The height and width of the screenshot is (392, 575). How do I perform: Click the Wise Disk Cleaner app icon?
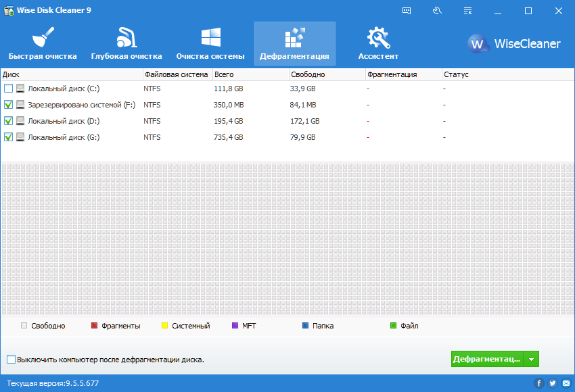coord(9,10)
